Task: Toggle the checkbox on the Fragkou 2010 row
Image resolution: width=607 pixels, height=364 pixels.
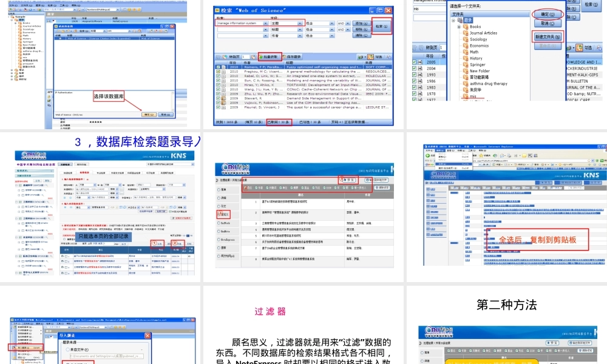Action: 219,72
